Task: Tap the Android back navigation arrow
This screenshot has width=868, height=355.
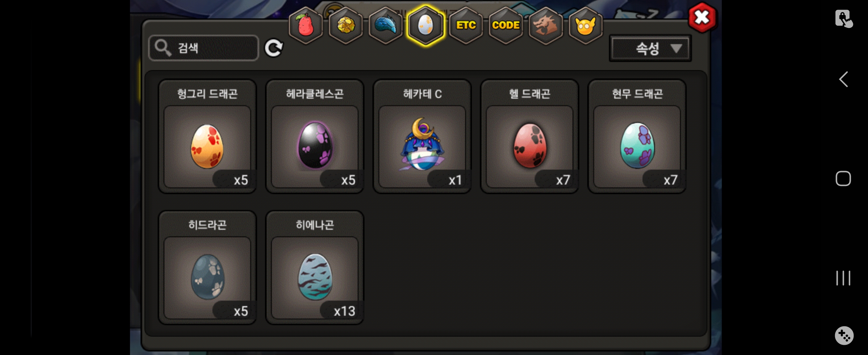Action: [843, 80]
